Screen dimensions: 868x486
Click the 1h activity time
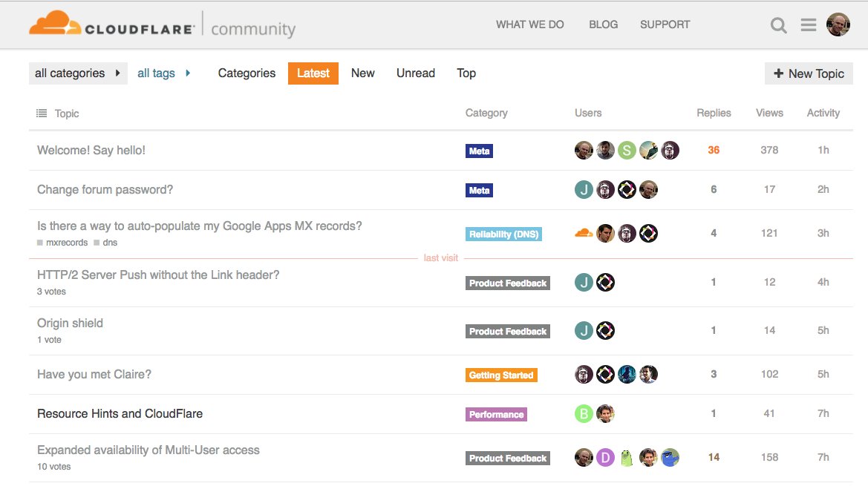coord(823,151)
